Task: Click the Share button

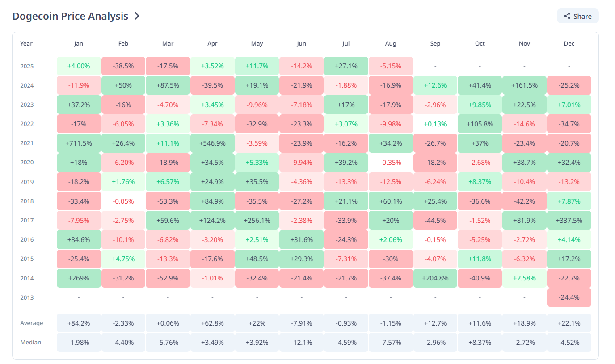Action: click(577, 16)
